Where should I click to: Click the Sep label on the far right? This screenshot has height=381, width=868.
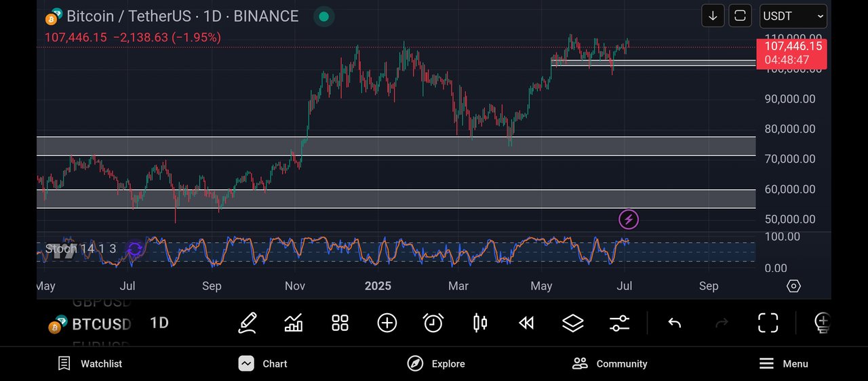pyautogui.click(x=709, y=286)
